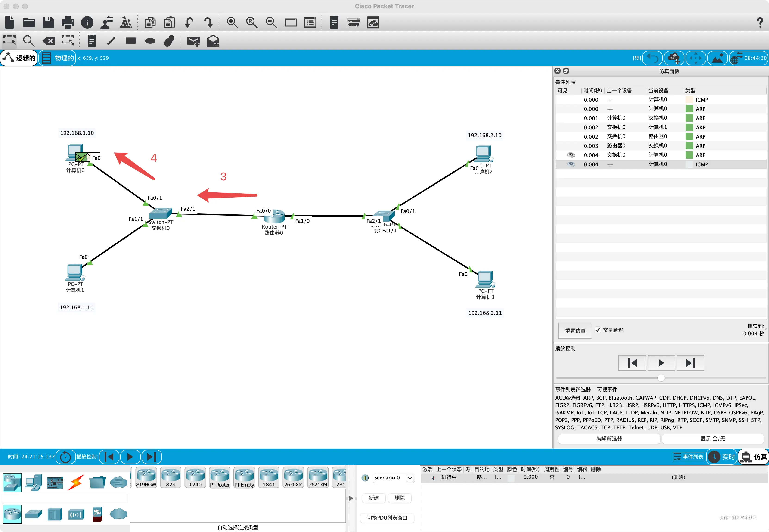The width and height of the screenshot is (769, 532).
Task: Open help with the question mark
Action: click(x=760, y=22)
